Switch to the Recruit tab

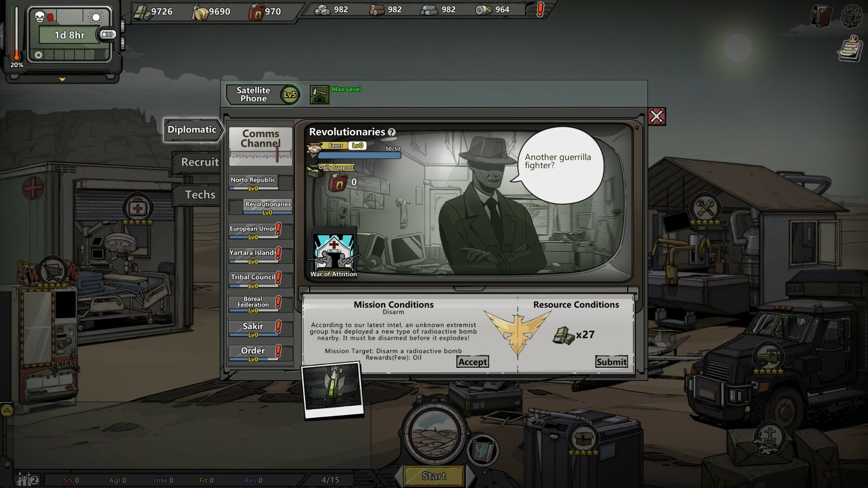click(x=199, y=162)
